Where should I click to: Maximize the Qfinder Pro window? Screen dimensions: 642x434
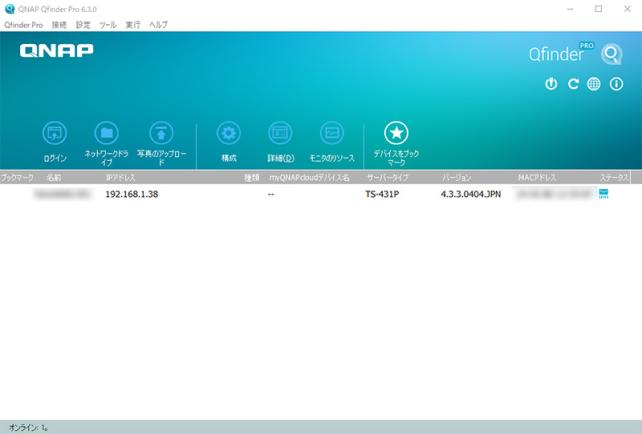pos(599,9)
